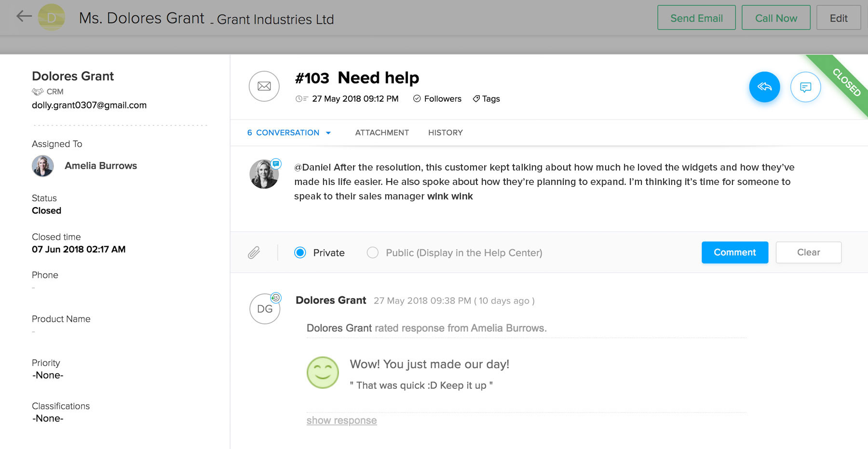Switch to the Attachment tab
The height and width of the screenshot is (449, 868).
click(382, 132)
